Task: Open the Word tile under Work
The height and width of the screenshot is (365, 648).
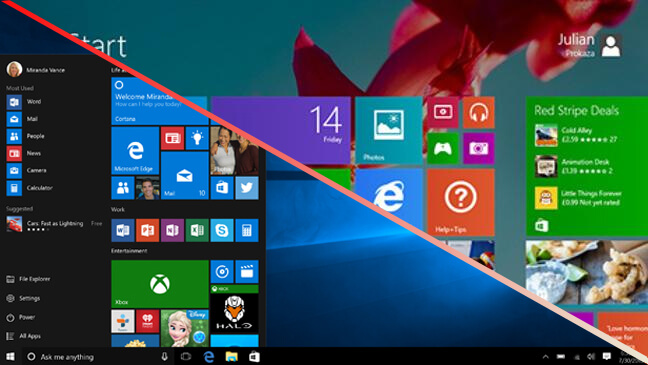Action: pyautogui.click(x=123, y=230)
